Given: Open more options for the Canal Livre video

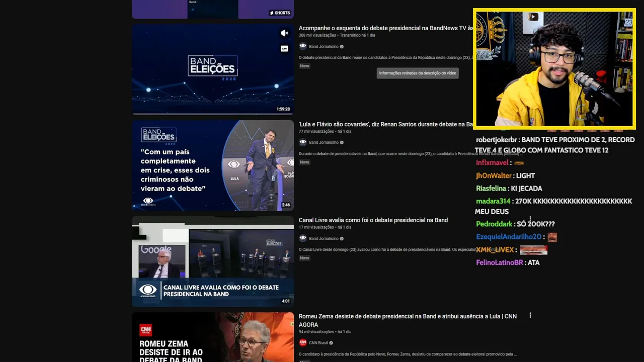Looking at the screenshot, I should [x=530, y=219].
